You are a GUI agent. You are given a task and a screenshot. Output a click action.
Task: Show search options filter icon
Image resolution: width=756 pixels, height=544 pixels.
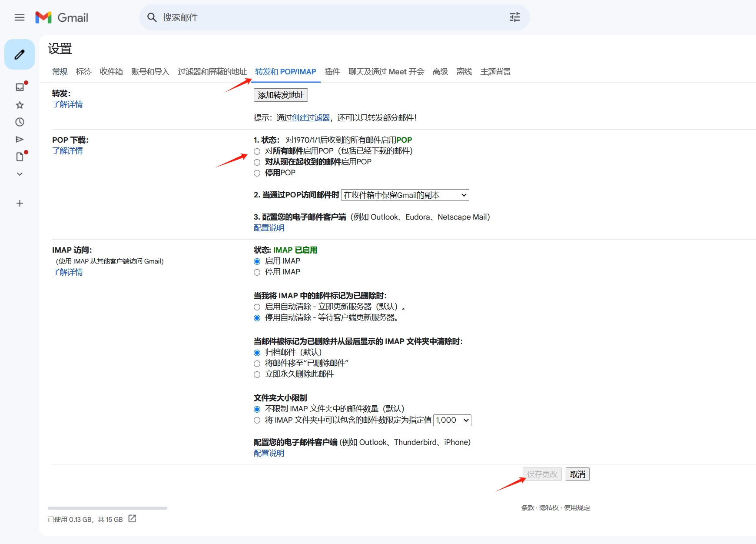(515, 17)
